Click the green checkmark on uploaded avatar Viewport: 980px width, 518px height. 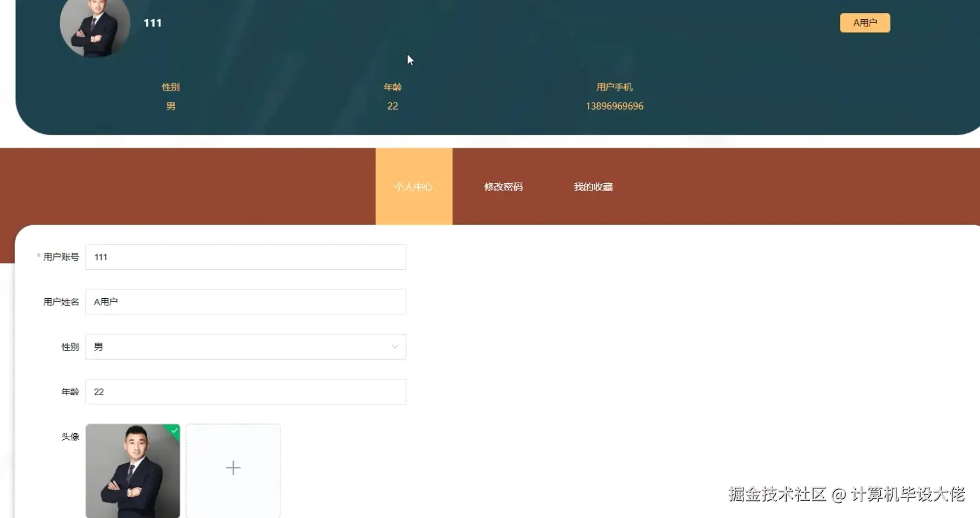click(x=173, y=430)
